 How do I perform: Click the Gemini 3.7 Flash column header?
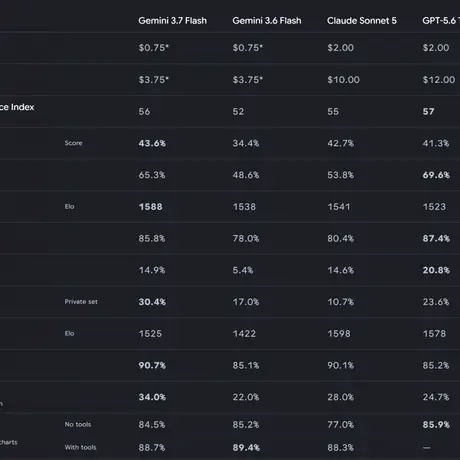pyautogui.click(x=172, y=21)
